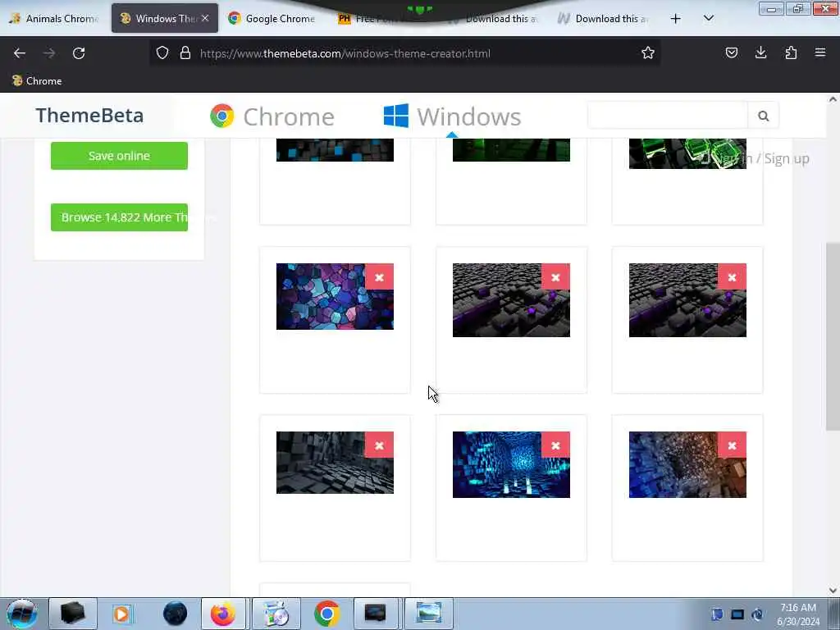Click the ThemeBeta site logo

pos(89,115)
